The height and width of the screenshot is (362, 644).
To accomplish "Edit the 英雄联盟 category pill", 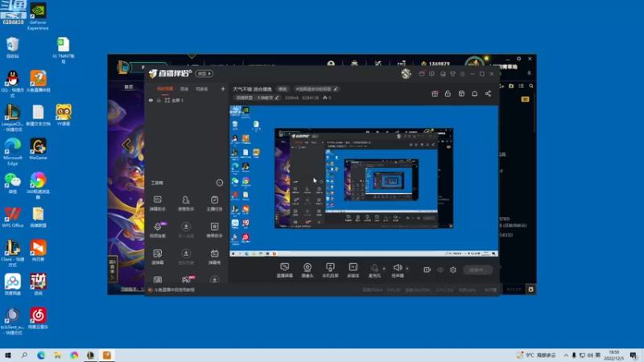I will coord(257,97).
